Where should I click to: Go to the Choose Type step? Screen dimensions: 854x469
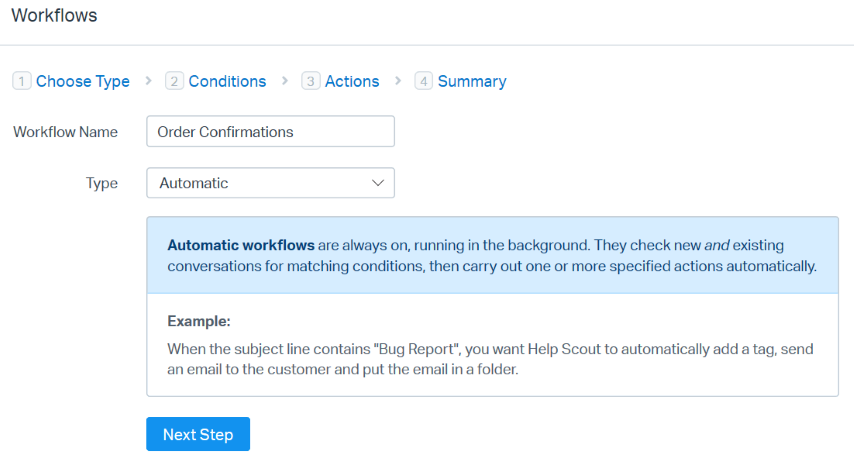pyautogui.click(x=83, y=82)
